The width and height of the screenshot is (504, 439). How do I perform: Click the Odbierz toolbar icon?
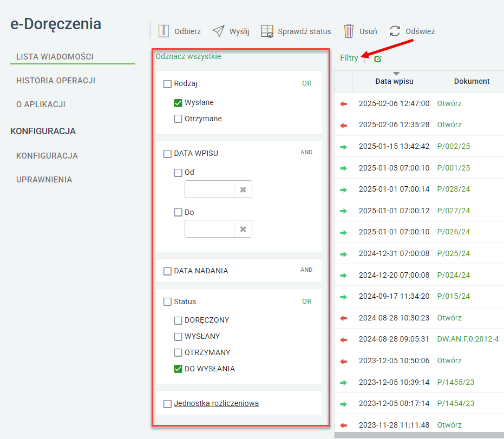[x=163, y=31]
